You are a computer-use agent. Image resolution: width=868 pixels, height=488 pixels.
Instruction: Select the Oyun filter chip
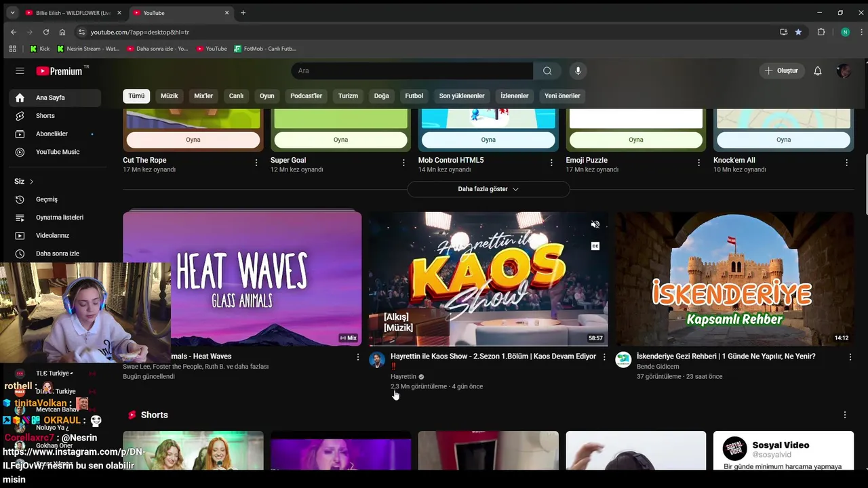point(267,96)
